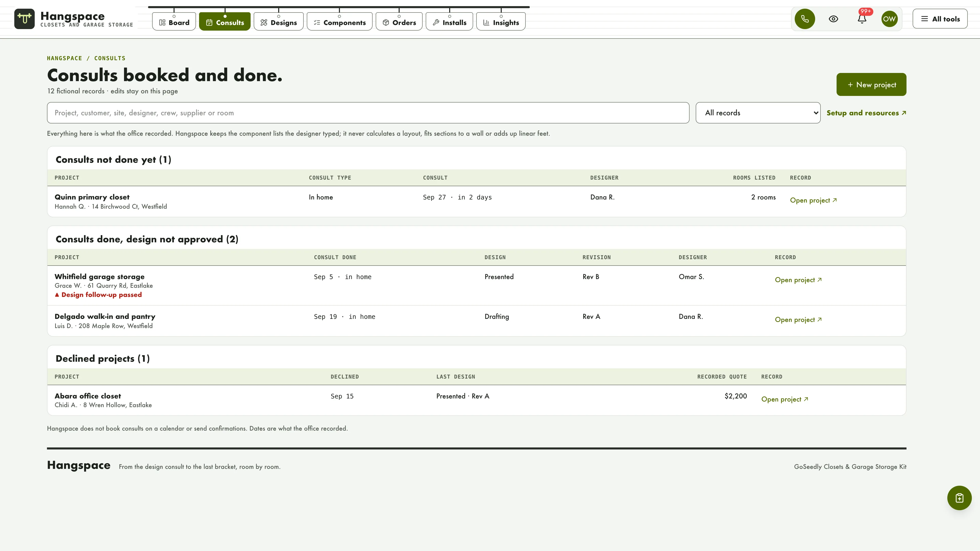The image size is (980, 551).
Task: Click the RECORDED QUOTE column header
Action: click(x=722, y=377)
